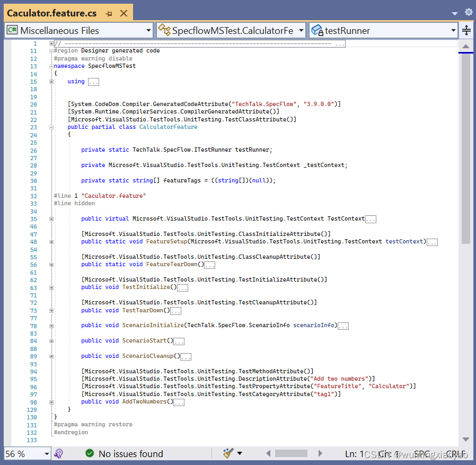Click the C# file icon beside Miscellaneous Files
Screen dimensions: 476x465
[x=12, y=30]
